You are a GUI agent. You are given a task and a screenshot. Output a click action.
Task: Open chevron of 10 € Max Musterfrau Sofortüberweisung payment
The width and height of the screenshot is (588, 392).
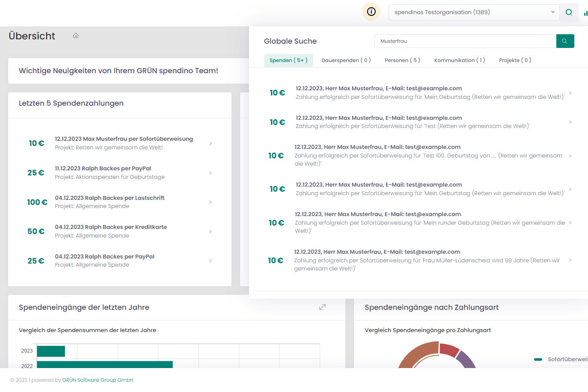pos(211,143)
